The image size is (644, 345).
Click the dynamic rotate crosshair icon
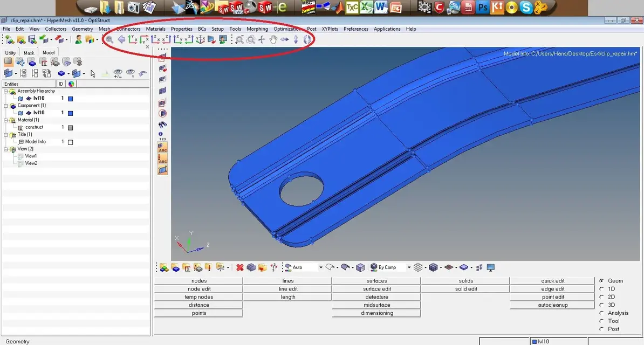tap(262, 39)
